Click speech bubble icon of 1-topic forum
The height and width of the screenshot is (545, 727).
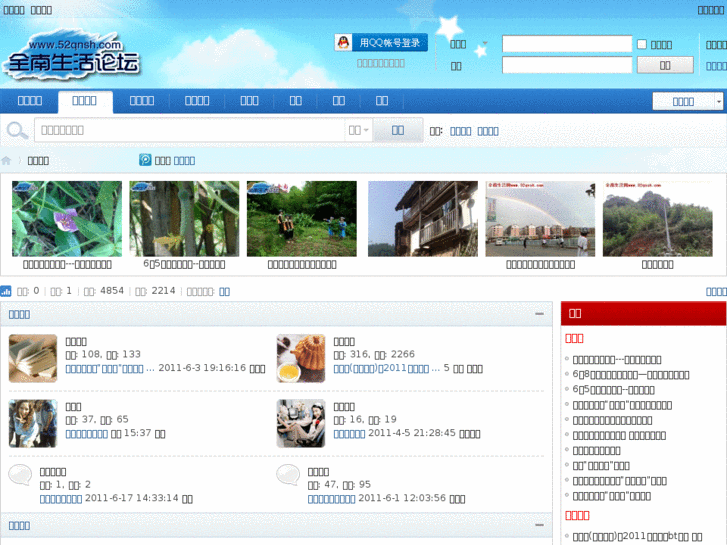pos(20,475)
